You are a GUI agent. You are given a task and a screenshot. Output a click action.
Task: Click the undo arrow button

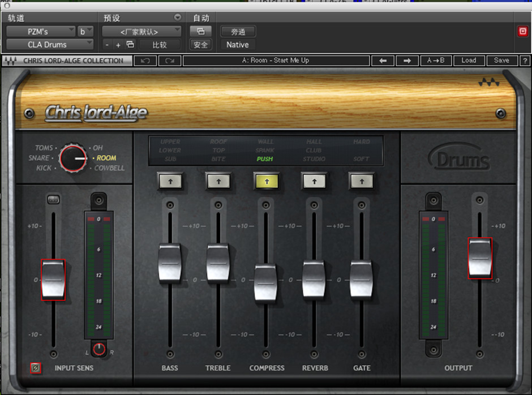coord(145,61)
